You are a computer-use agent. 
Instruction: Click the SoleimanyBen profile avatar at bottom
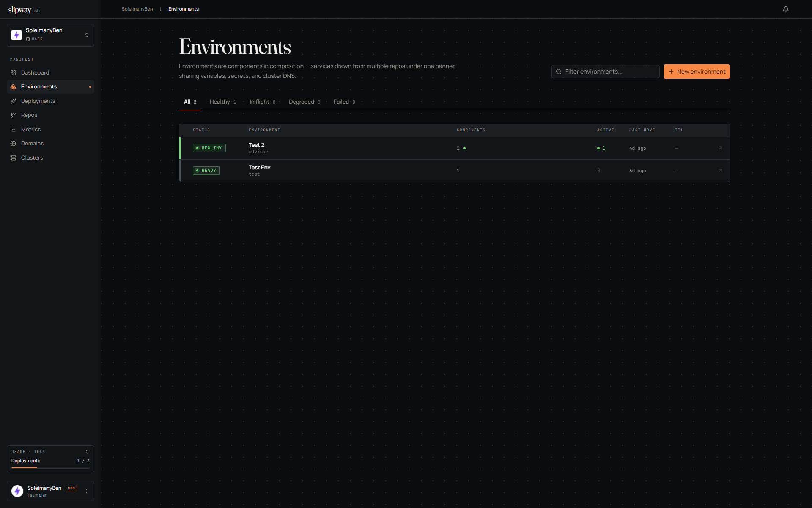17,491
